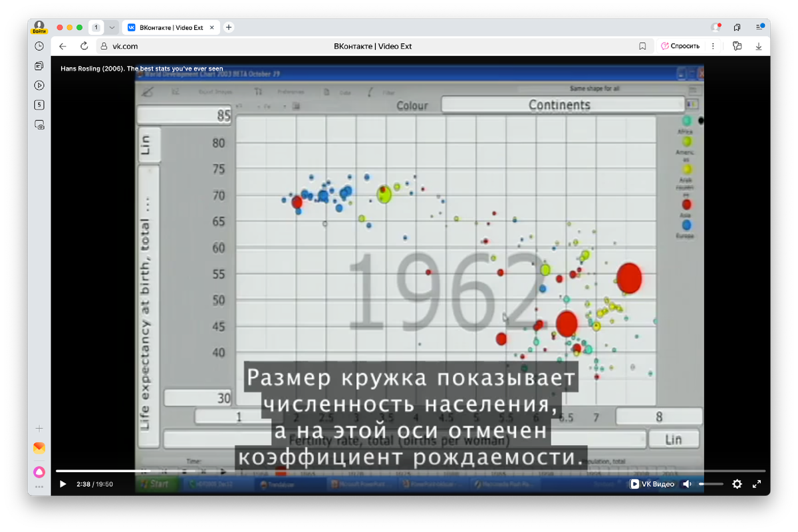Screen dimensions: 798x532
Task: Click the Войти button
Action: pos(38,30)
